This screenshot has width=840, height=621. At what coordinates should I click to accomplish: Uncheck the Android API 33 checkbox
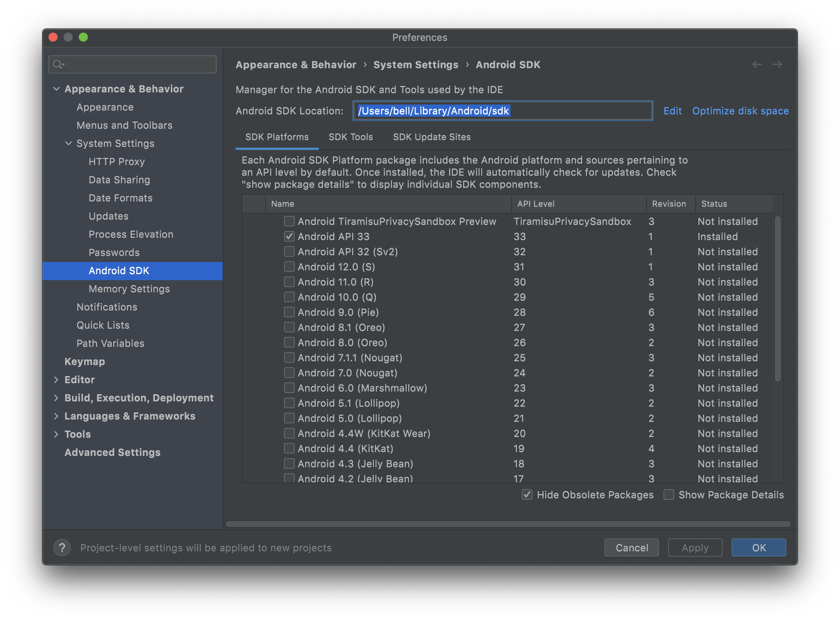pos(289,236)
